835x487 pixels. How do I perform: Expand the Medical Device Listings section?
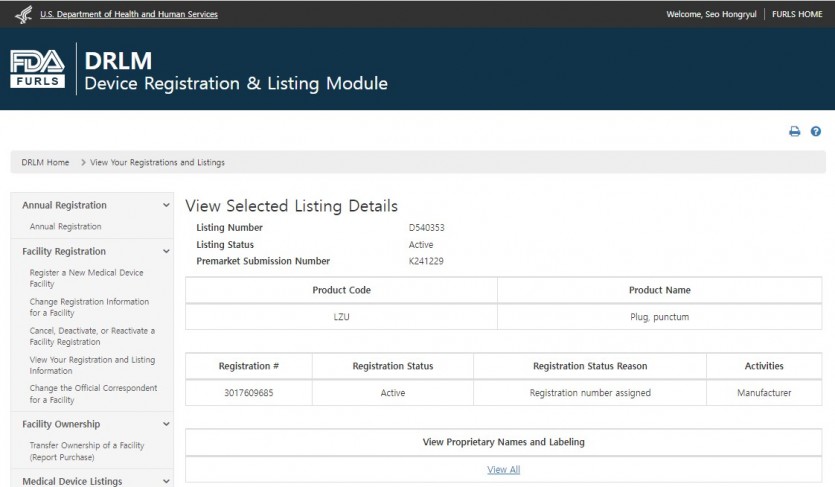click(166, 481)
